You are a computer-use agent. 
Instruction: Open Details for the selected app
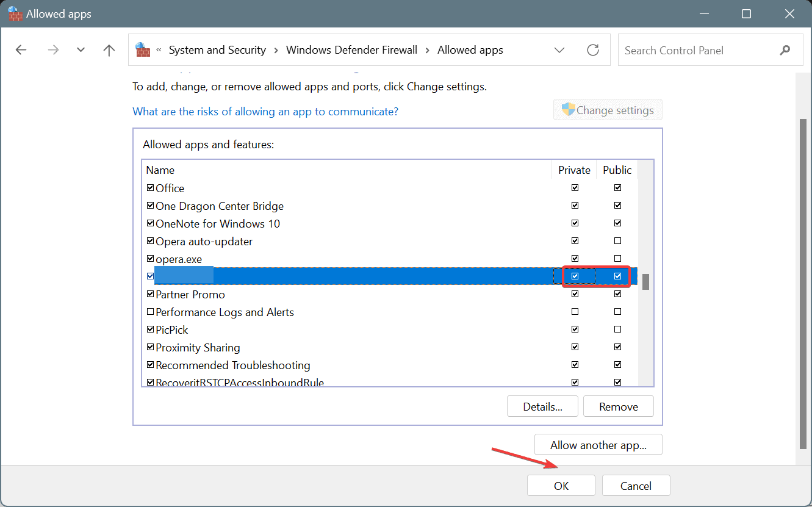(542, 406)
